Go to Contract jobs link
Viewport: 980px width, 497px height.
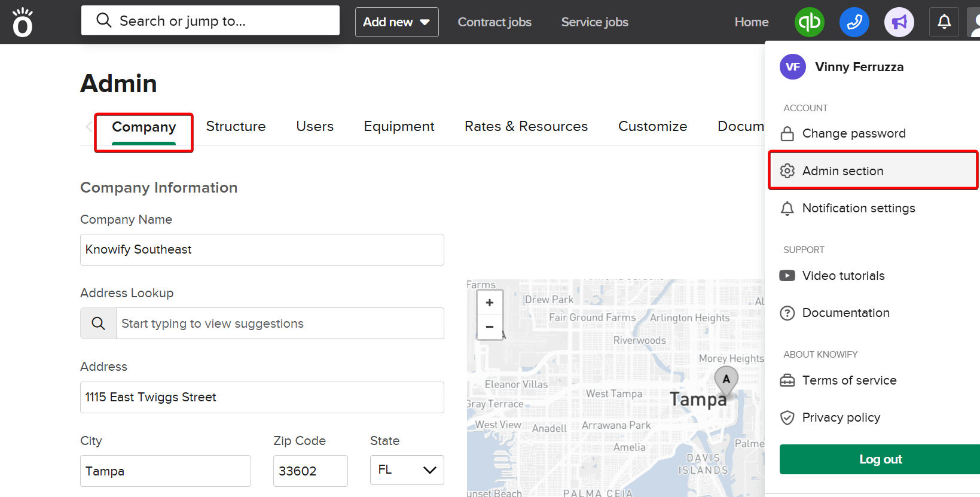494,22
